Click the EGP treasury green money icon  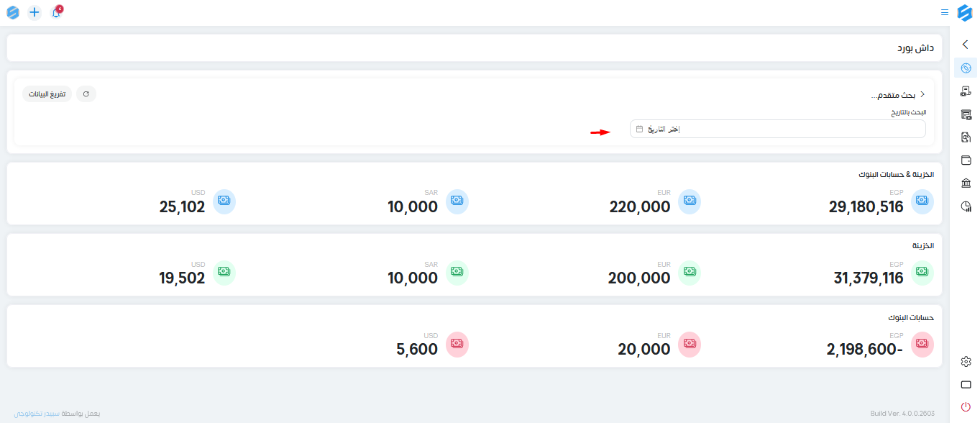point(922,272)
